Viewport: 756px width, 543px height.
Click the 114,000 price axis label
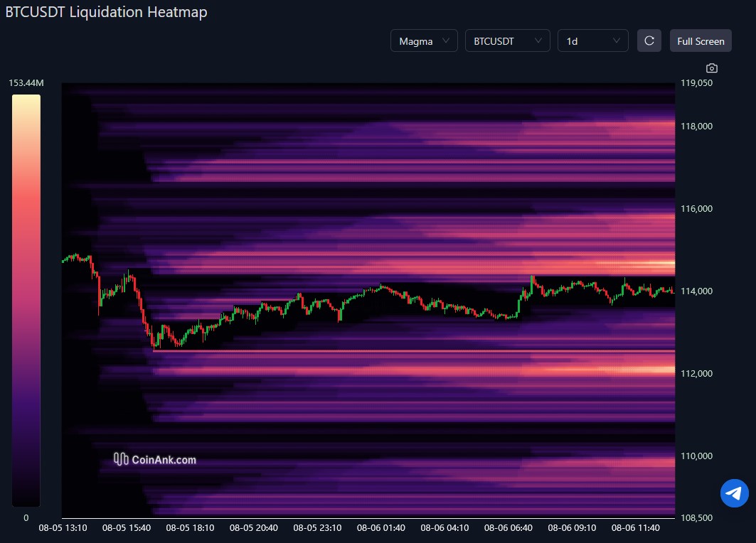(x=696, y=291)
